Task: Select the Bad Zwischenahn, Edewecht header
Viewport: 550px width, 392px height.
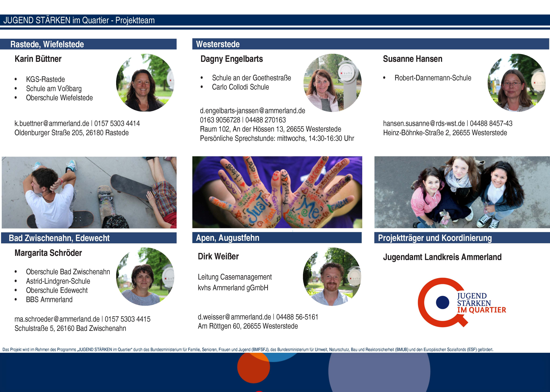Action: 89,238
